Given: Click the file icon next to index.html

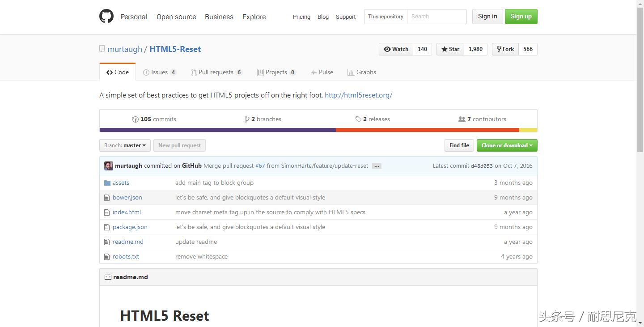Looking at the screenshot, I should (107, 212).
